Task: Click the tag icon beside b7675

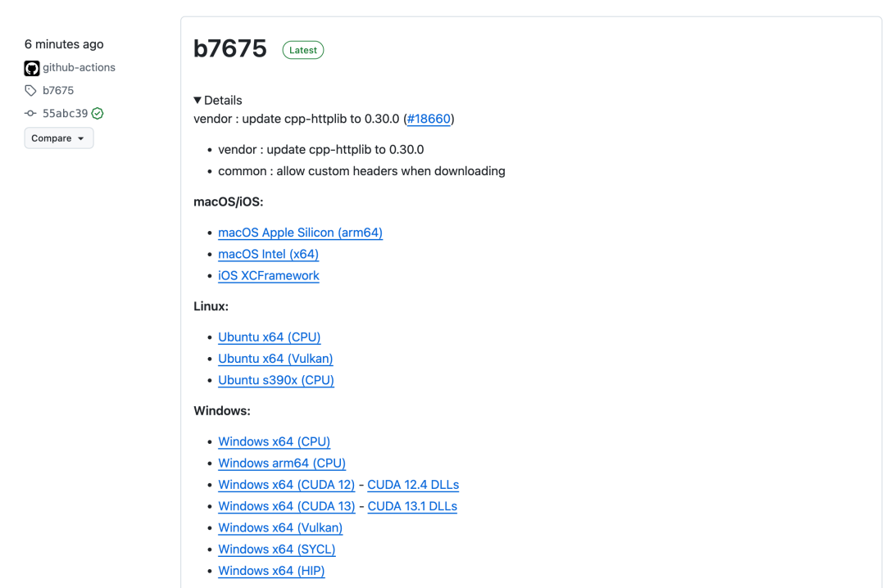Action: pyautogui.click(x=30, y=91)
